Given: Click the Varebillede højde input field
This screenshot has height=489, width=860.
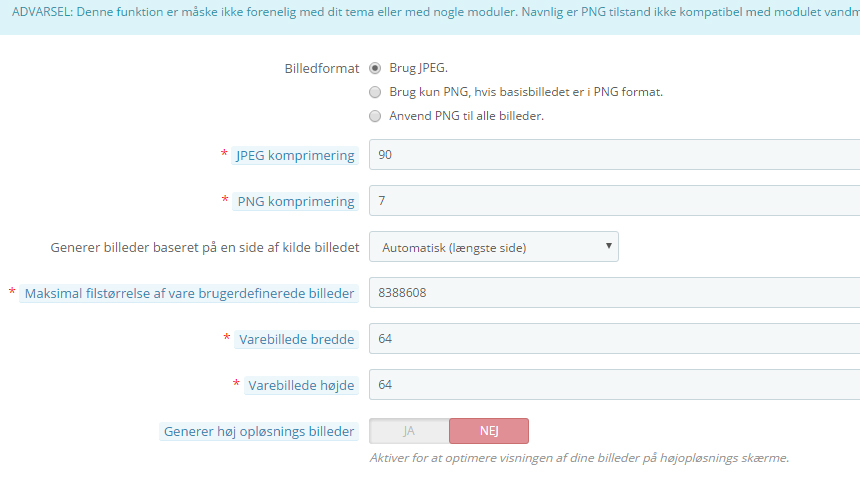Looking at the screenshot, I should 614,385.
